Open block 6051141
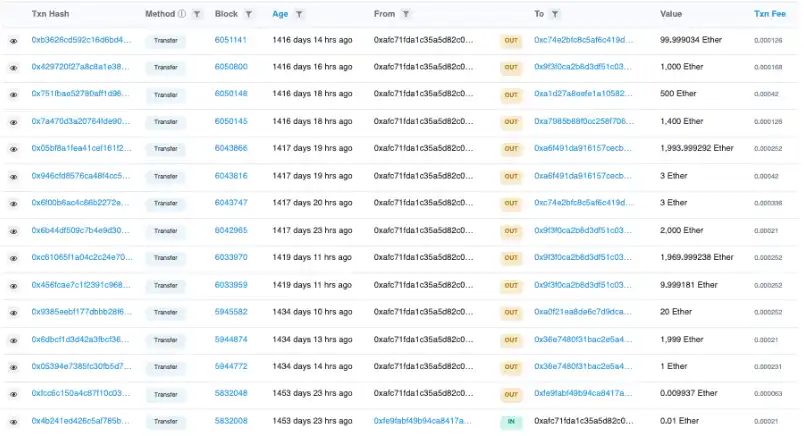This screenshot has height=436, width=804. pos(230,39)
